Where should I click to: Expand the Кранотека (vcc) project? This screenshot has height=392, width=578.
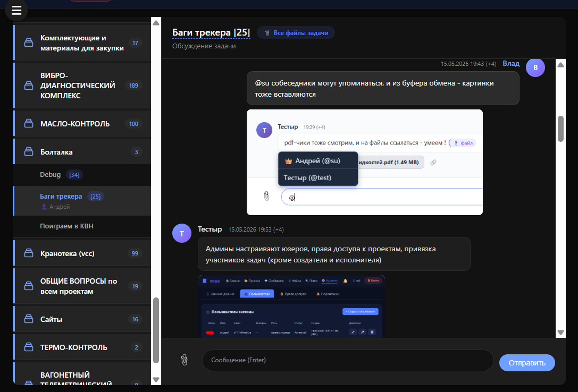coord(82,253)
